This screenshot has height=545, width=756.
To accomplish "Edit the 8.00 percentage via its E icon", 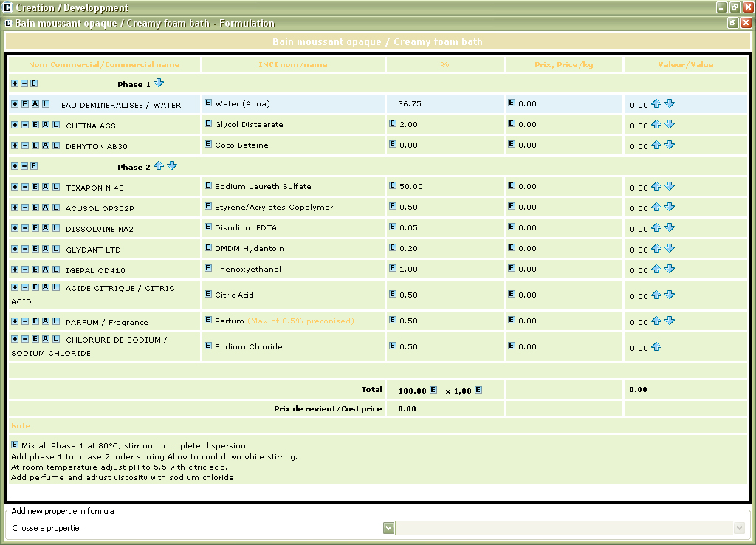I will tap(393, 144).
